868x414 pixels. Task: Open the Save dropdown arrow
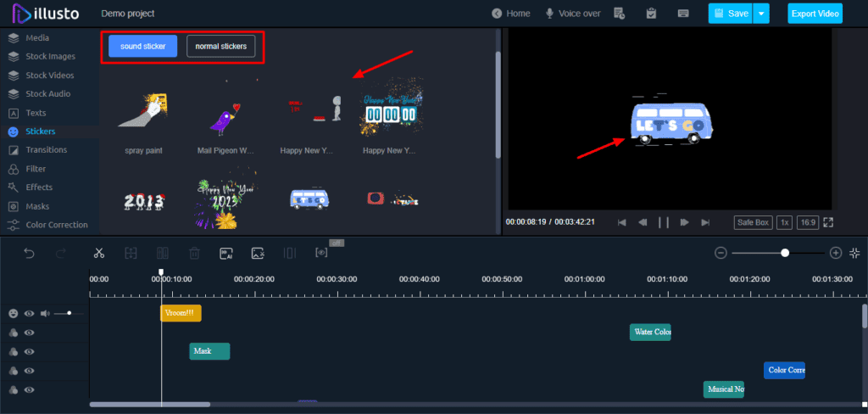(x=761, y=14)
